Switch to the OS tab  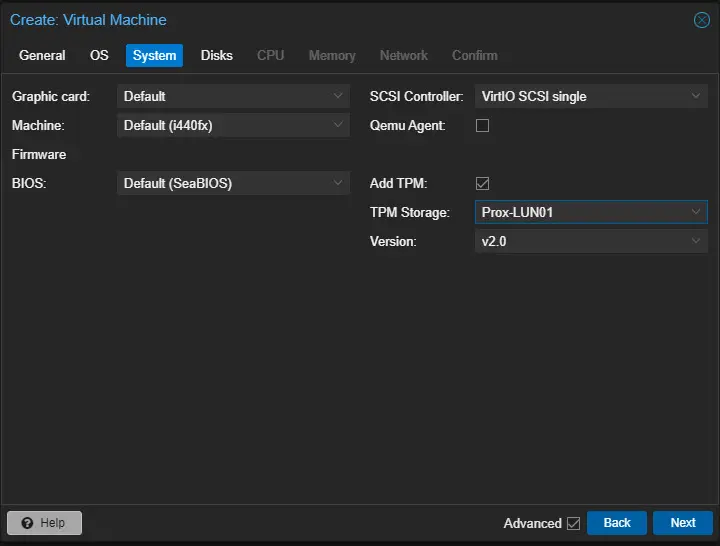99,55
